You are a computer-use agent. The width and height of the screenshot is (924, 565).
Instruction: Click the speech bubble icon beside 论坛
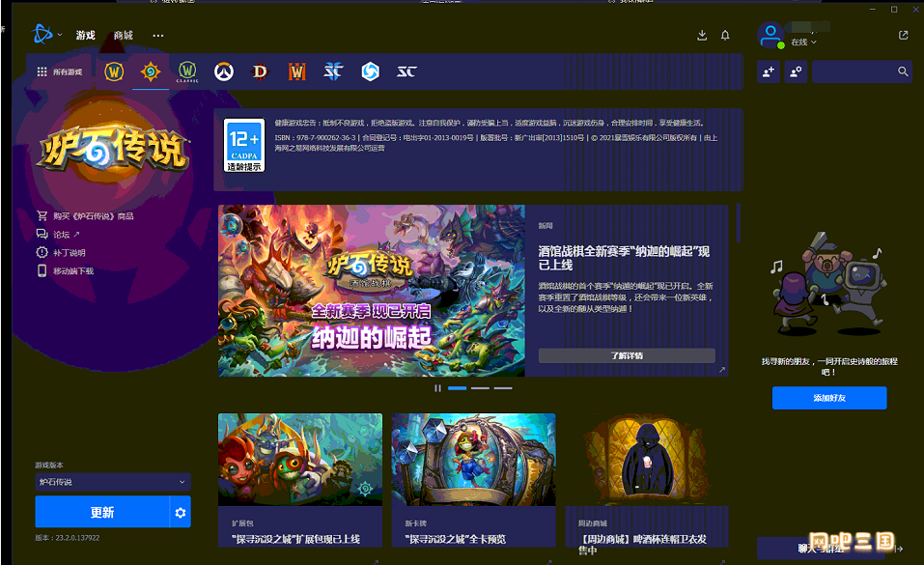(x=42, y=234)
